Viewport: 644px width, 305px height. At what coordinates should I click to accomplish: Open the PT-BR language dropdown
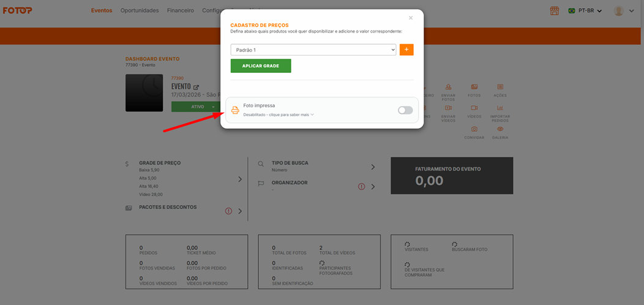tap(585, 10)
